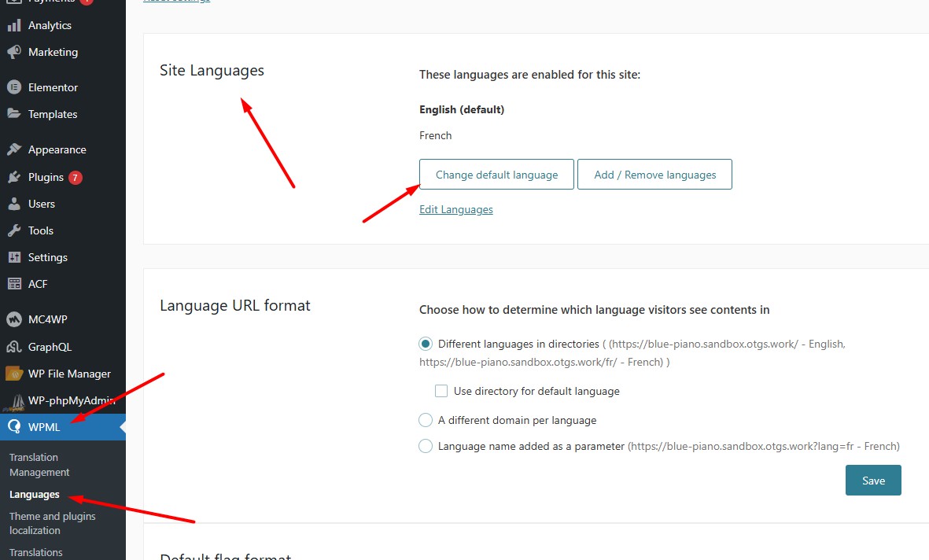This screenshot has height=560, width=929.
Task: Open Translation Management submenu item
Action: click(39, 465)
